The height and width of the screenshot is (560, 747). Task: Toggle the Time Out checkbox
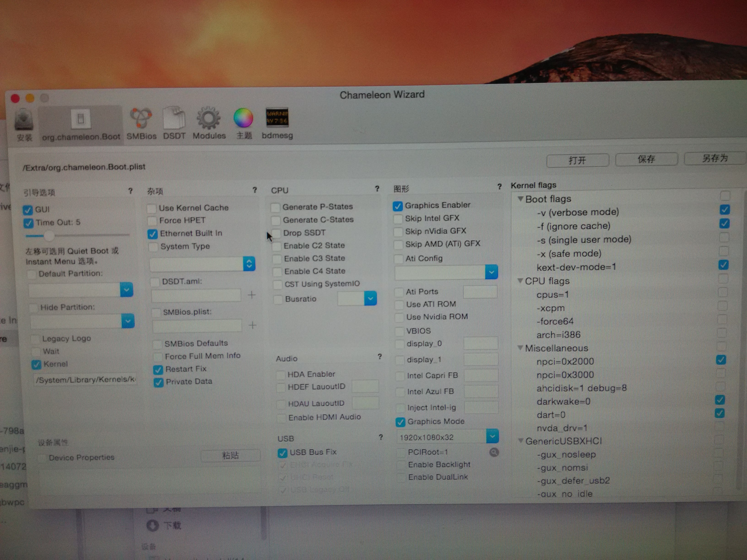coord(28,223)
